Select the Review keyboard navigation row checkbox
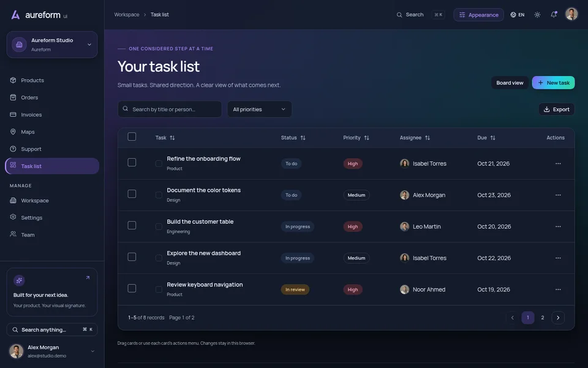 pos(132,288)
